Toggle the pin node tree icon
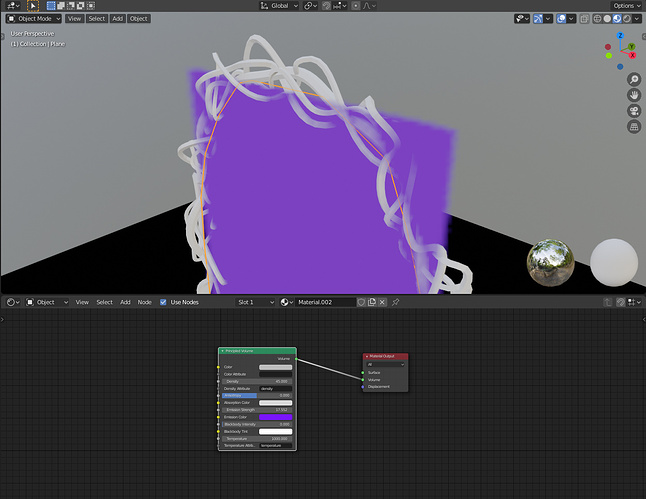Viewport: 646px width, 499px height. [396, 302]
